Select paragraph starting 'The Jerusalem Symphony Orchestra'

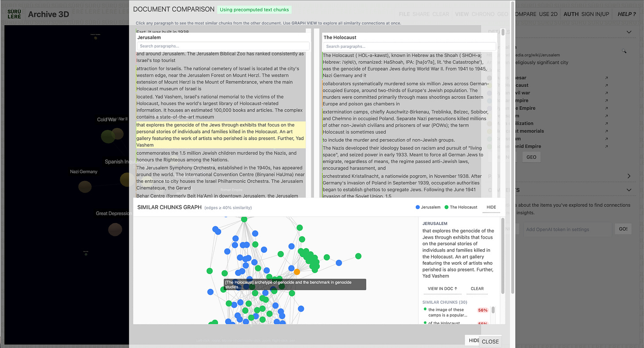click(x=221, y=178)
